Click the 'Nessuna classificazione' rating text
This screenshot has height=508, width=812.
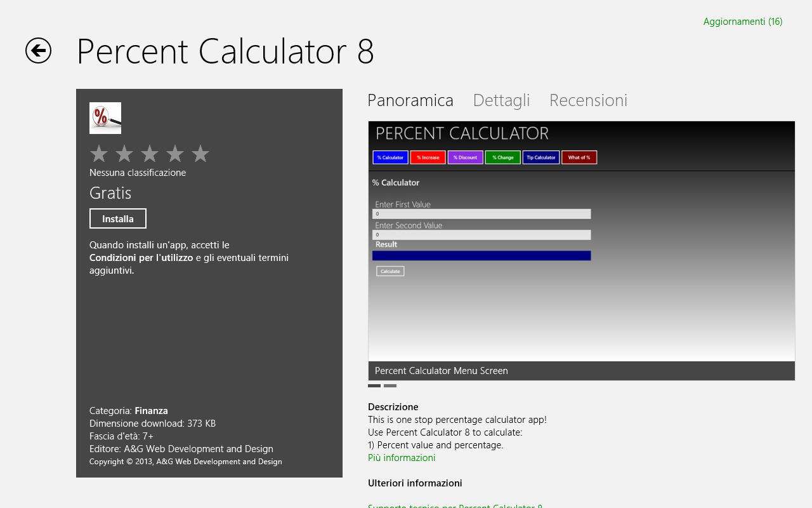[138, 173]
